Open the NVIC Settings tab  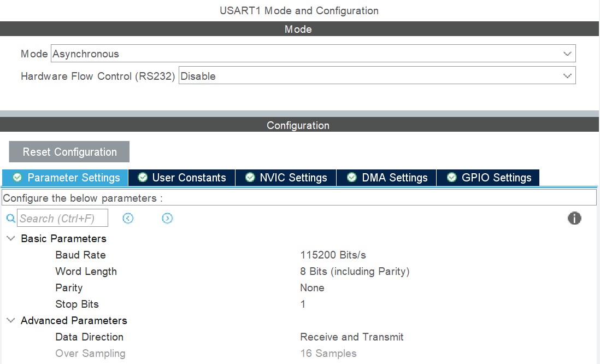click(x=293, y=178)
